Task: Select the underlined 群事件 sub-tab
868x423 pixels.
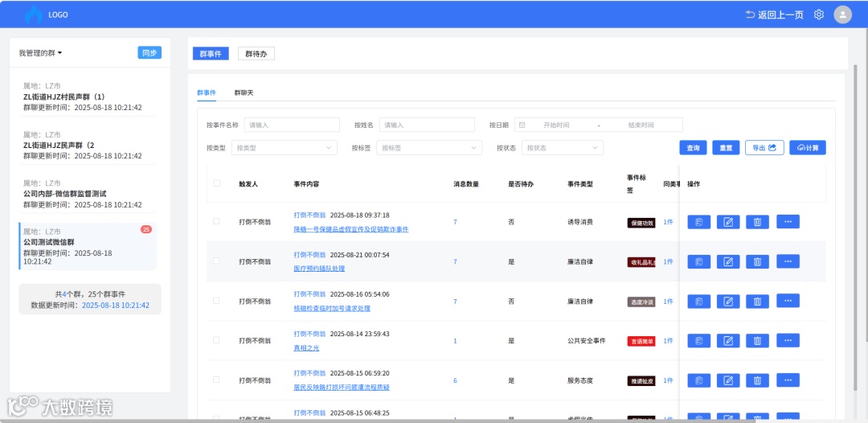Action: (x=207, y=92)
